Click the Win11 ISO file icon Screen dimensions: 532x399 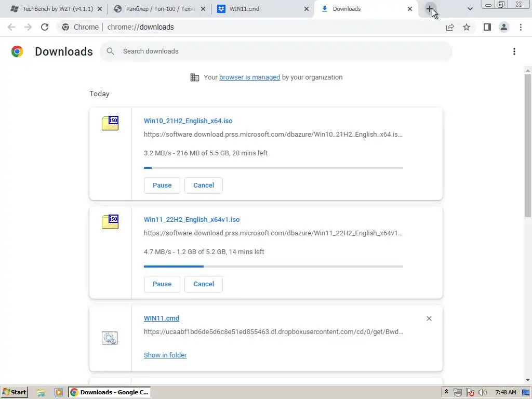point(110,222)
